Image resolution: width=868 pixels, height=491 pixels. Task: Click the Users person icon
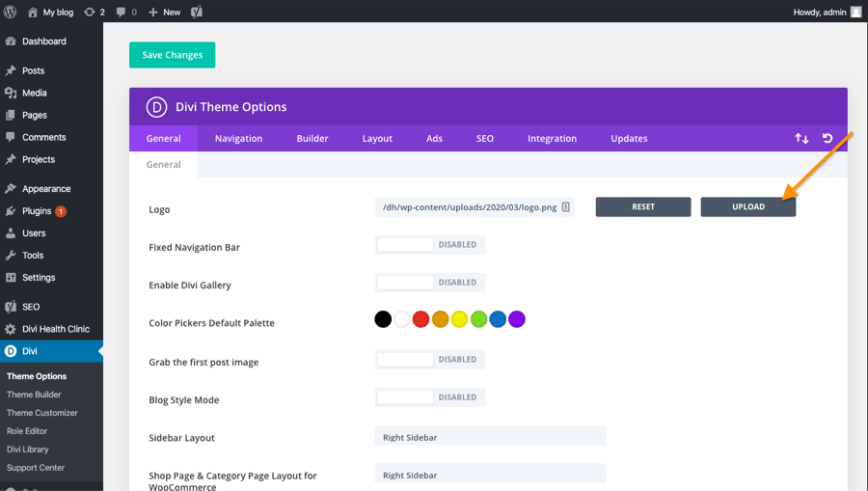point(11,233)
